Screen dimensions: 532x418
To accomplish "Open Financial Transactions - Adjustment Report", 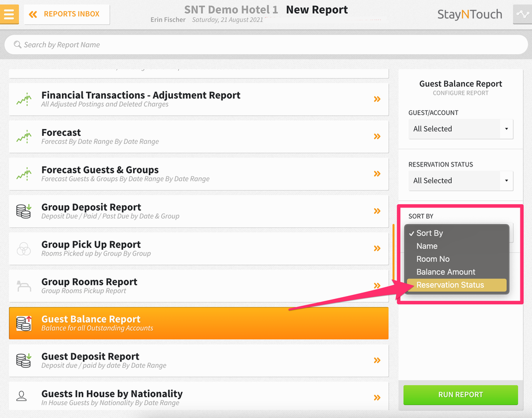I will tap(198, 99).
